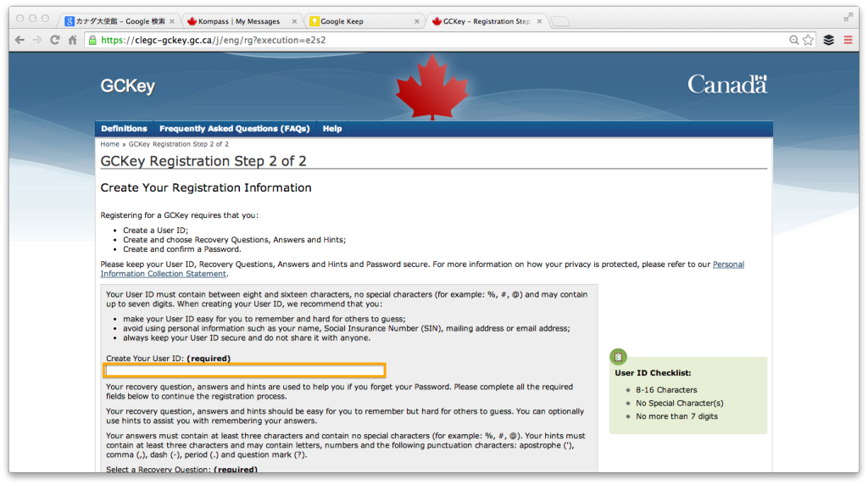The width and height of the screenshot is (868, 485).
Task: Open Frequently Asked Questions (FAQs)
Action: (234, 129)
